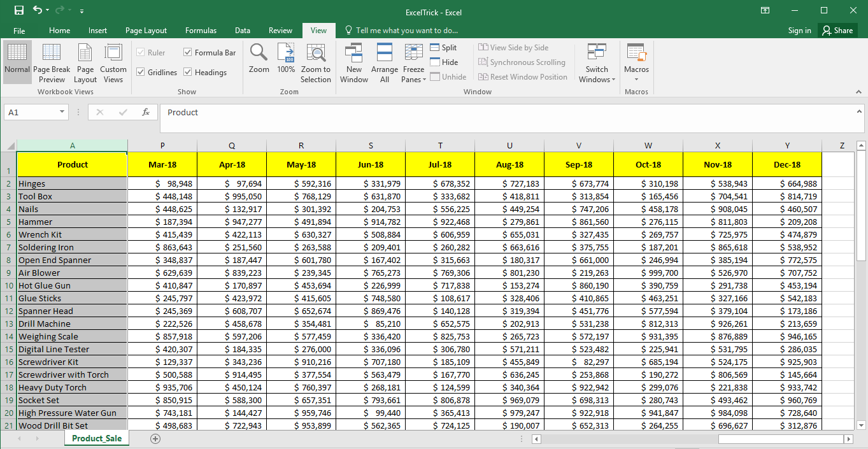The image size is (868, 449).
Task: Expand the Freeze Panes dropdown
Action: [413, 63]
